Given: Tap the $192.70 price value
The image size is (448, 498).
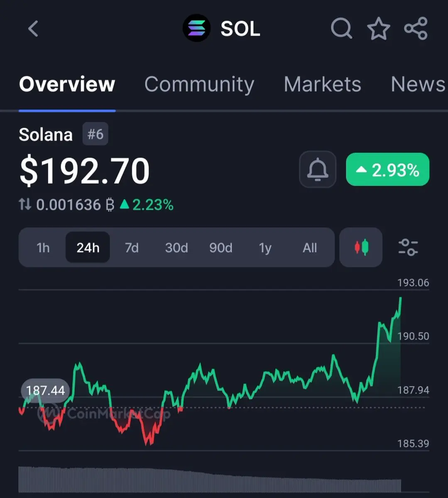Looking at the screenshot, I should pos(85,171).
